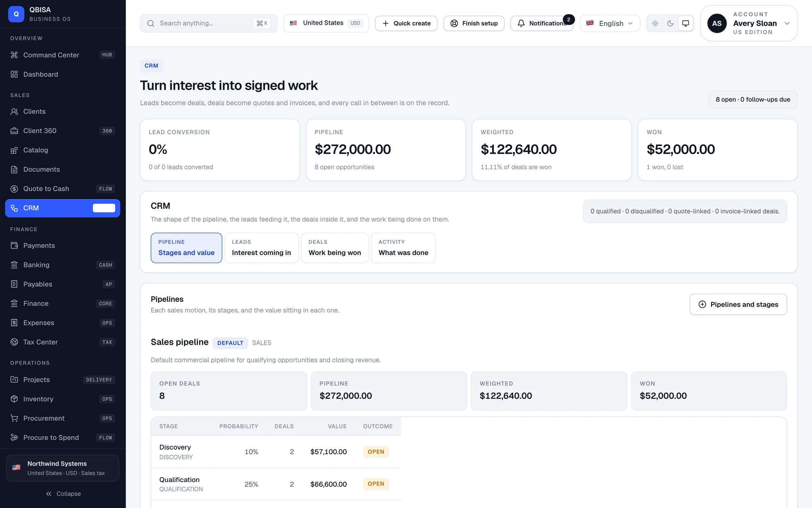Click the Payables receipt icon

(14, 284)
